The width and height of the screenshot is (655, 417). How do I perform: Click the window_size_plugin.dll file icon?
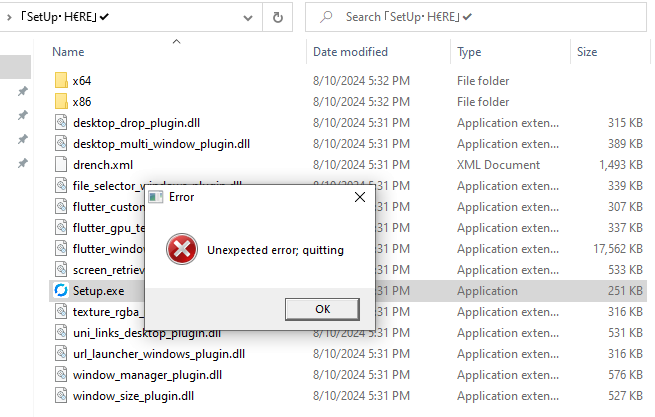61,396
